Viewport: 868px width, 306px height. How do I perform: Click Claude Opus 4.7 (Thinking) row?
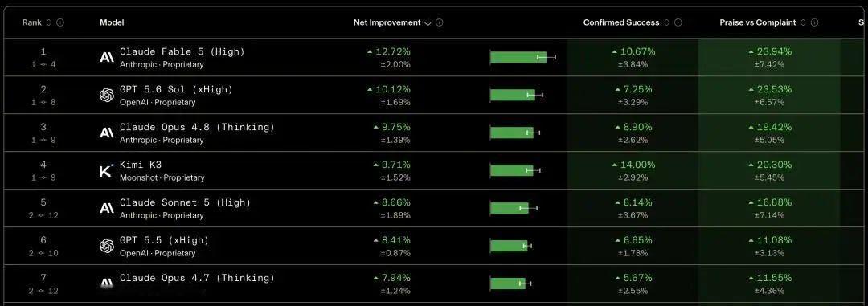click(x=434, y=284)
